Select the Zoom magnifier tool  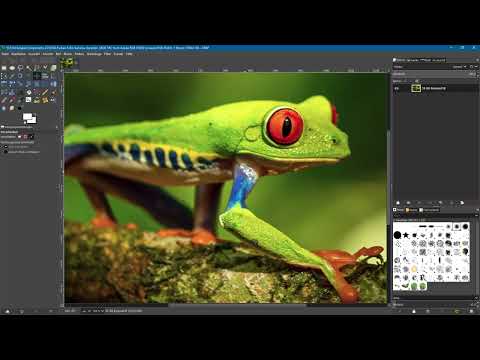[x=20, y=76]
